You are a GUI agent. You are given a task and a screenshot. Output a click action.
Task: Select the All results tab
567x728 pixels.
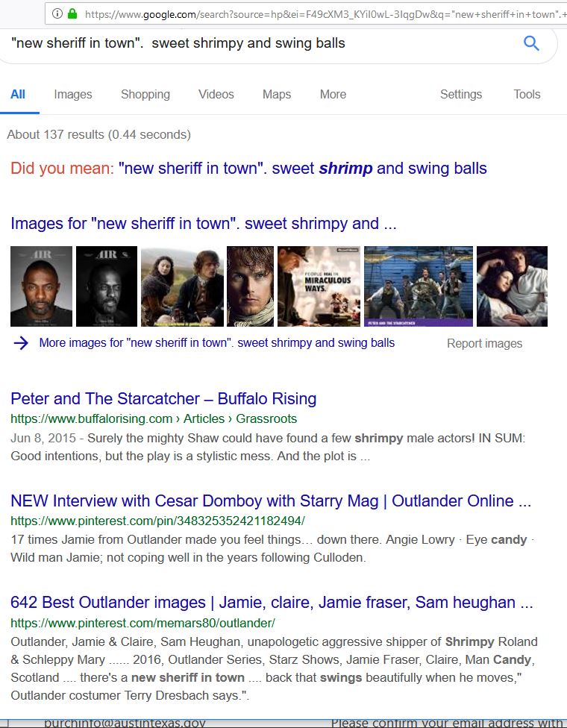18,94
